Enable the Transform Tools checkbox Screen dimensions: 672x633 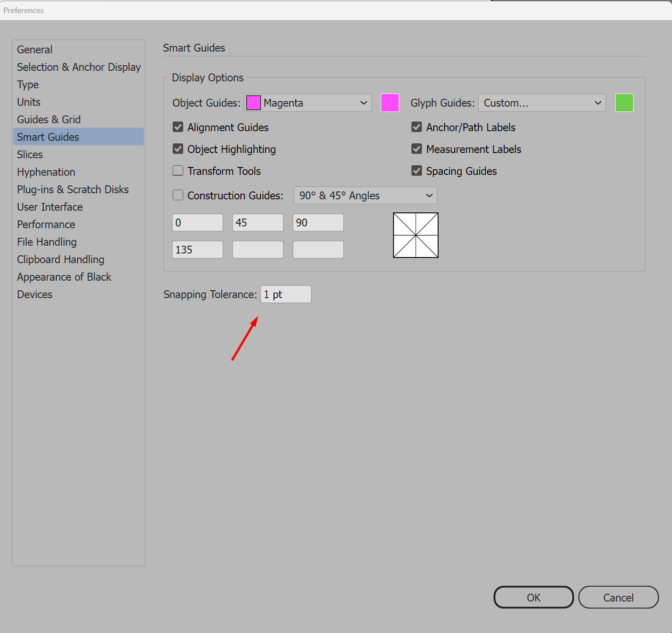(x=178, y=170)
